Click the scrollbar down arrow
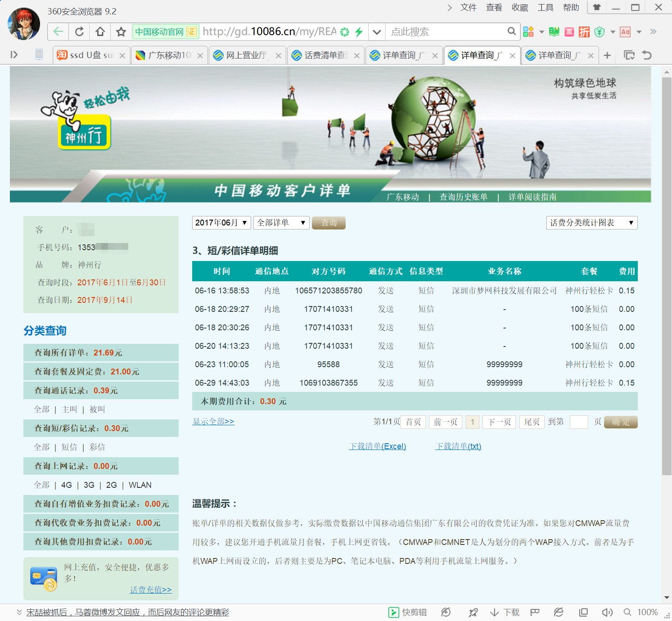The height and width of the screenshot is (621, 672). pos(667,598)
